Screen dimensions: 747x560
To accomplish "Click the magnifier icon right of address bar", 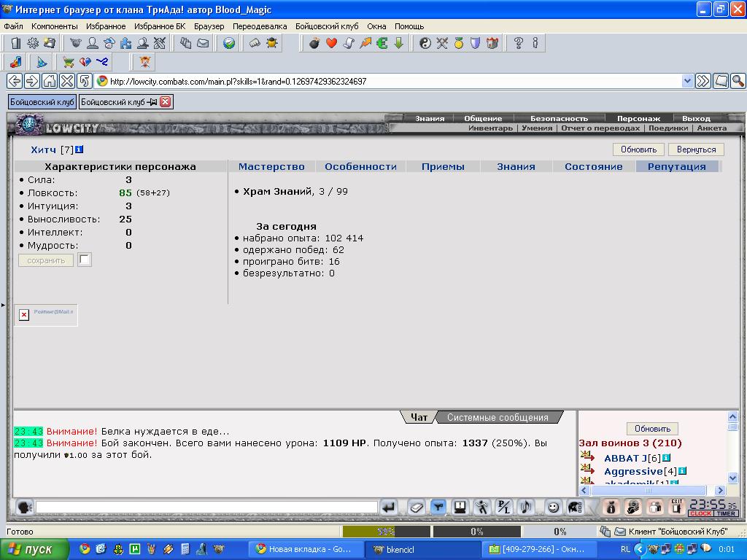I will tap(738, 81).
